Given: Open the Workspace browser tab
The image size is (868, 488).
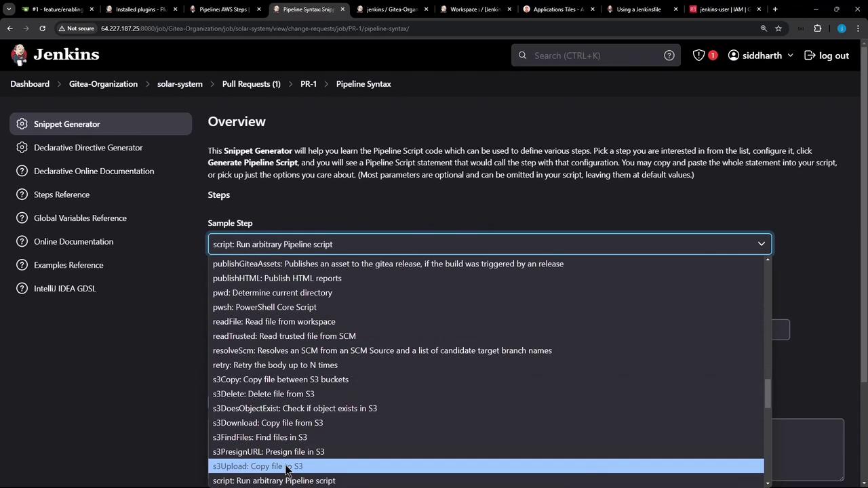Looking at the screenshot, I should [475, 9].
